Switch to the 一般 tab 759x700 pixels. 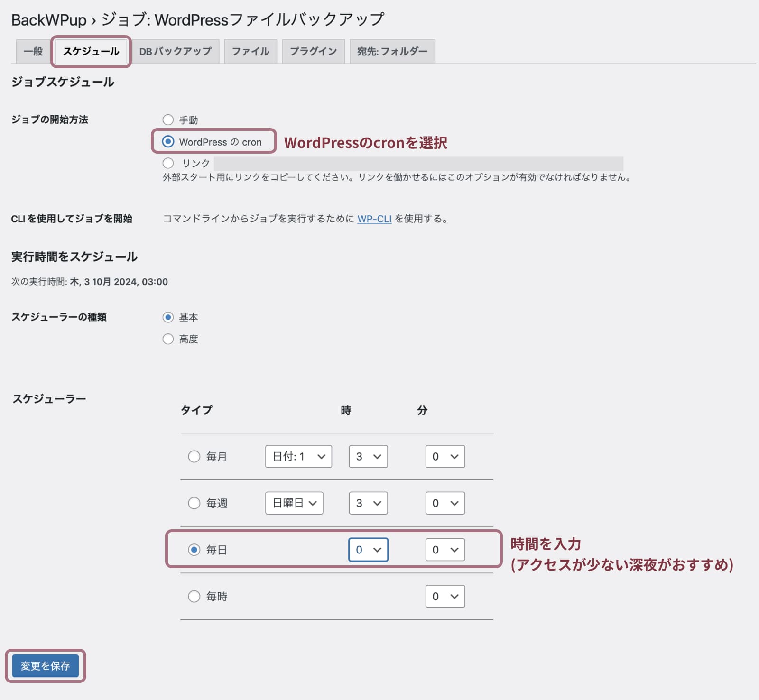[x=33, y=51]
